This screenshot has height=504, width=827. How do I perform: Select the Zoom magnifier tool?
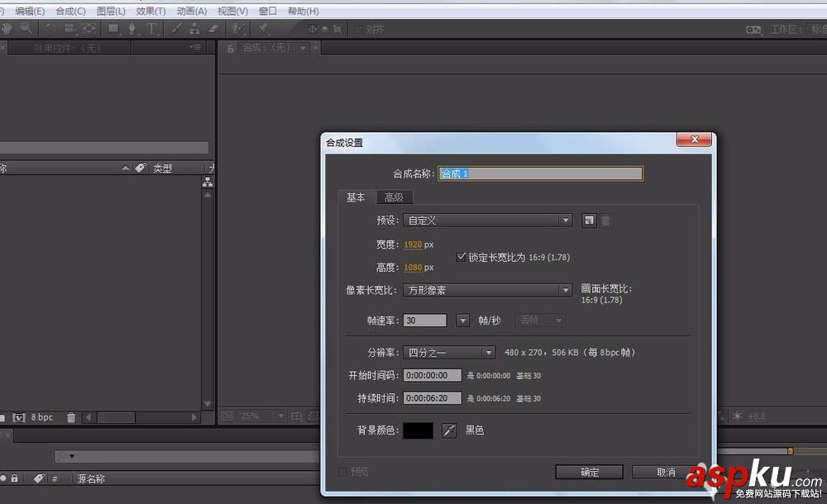26,28
